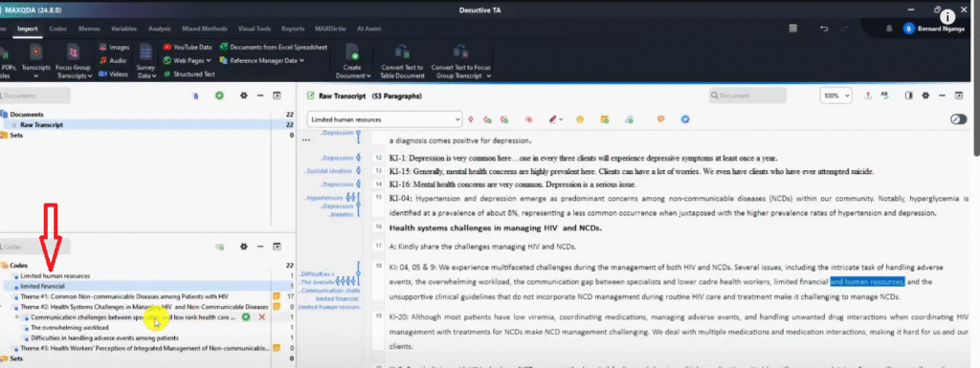
Task: Click the Document search field in browser
Action: point(747,96)
